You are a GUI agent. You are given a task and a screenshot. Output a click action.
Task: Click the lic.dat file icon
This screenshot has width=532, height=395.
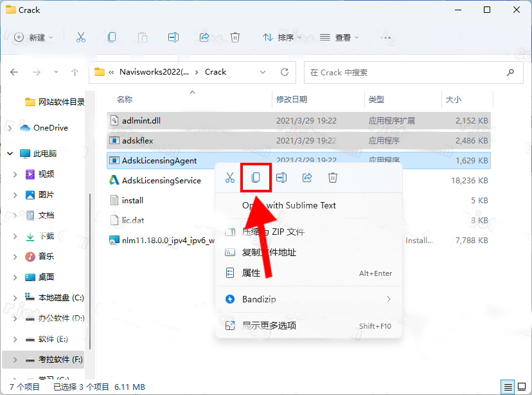[114, 221]
